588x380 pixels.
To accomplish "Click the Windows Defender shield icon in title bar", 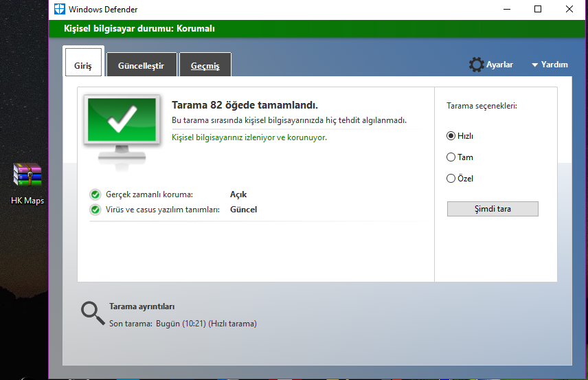I will click(x=59, y=9).
